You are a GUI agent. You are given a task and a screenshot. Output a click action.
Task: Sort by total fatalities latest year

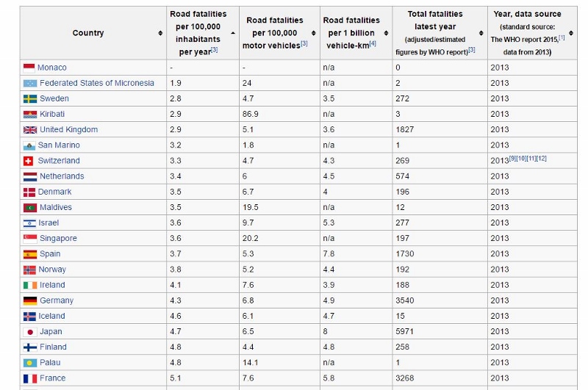[x=481, y=33]
